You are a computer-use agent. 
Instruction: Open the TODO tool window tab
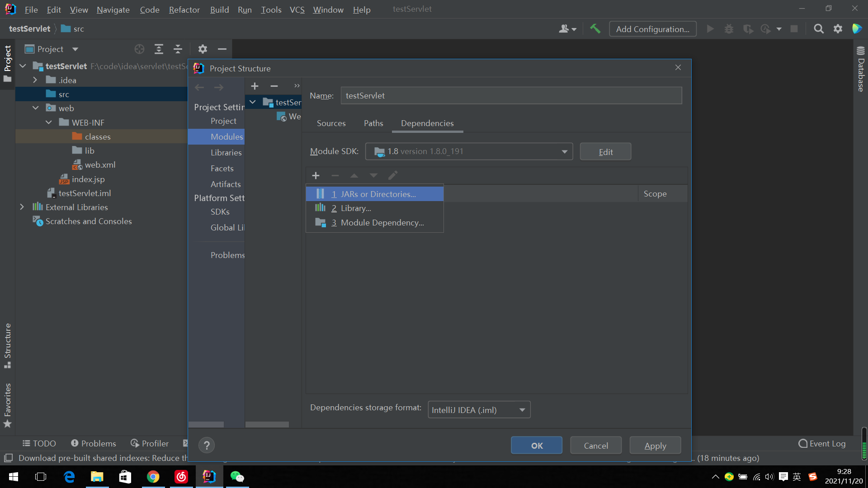point(39,444)
